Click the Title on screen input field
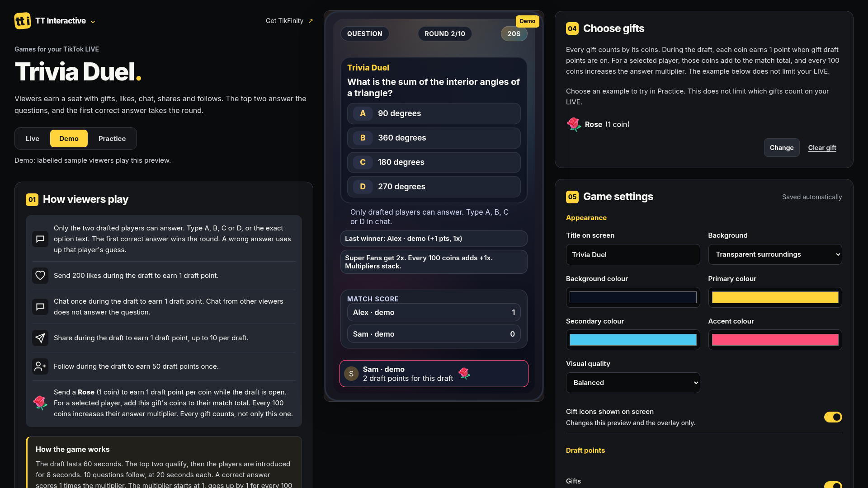The height and width of the screenshot is (488, 868). [x=633, y=255]
